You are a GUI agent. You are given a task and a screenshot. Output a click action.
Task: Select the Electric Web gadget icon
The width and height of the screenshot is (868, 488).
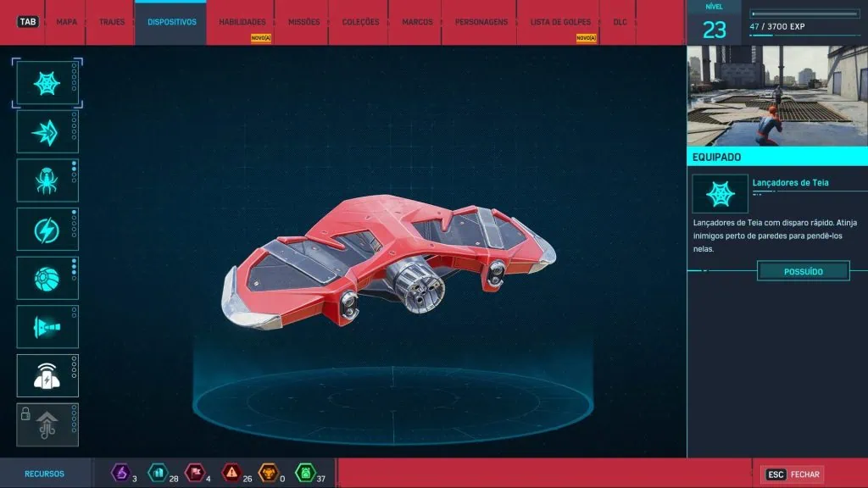click(x=47, y=230)
